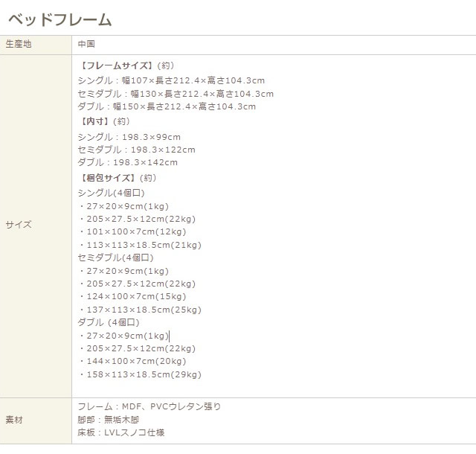Click the ベッドフレーム heading
Viewport: 476px width, 454px height.
[x=59, y=20]
